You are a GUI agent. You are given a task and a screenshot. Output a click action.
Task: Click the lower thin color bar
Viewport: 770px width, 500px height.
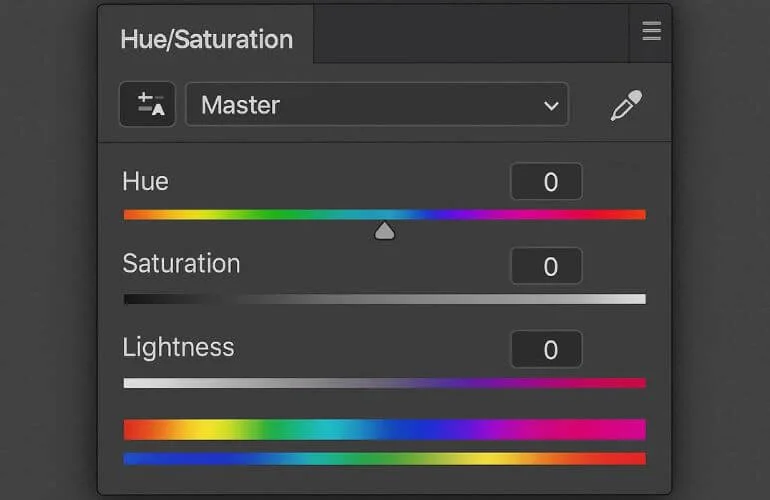tap(384, 459)
